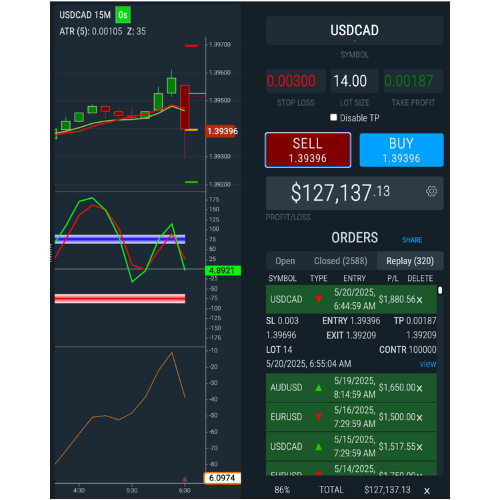
Task: Click the red stop-loss marker on the chart
Action: point(191,46)
